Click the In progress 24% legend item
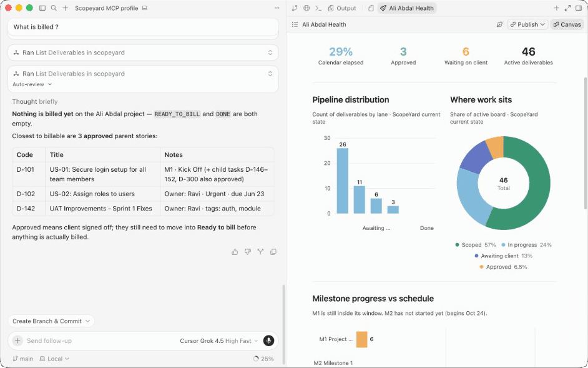This screenshot has width=588, height=368. click(526, 245)
